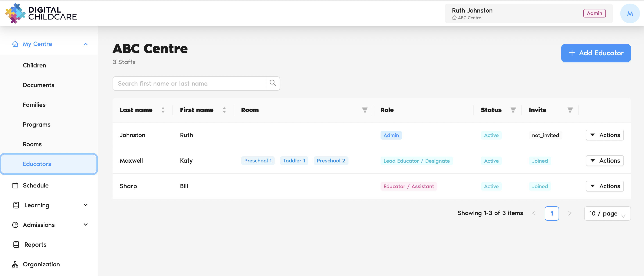
Task: Go to Children in the sidebar
Action: pos(35,65)
